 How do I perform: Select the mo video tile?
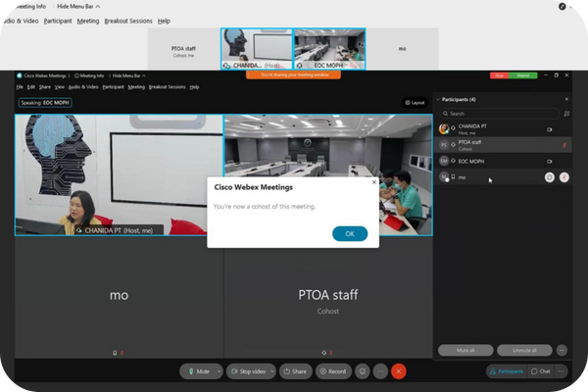pos(119,296)
